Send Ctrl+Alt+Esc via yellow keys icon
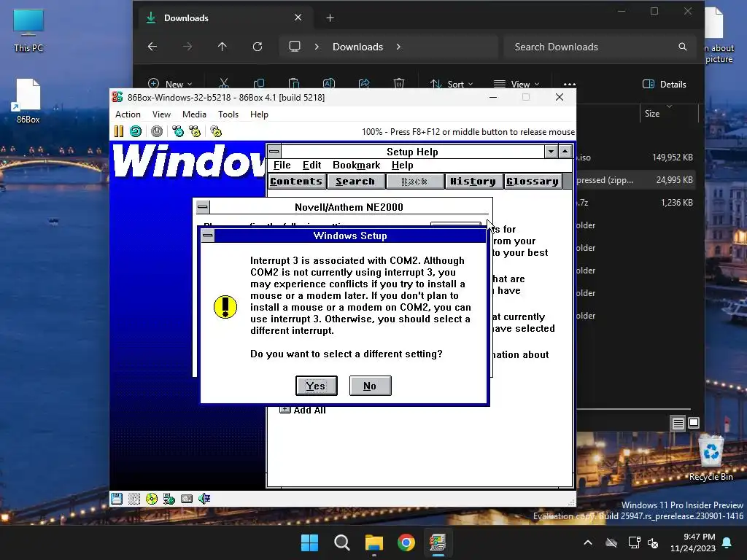Screen dimensions: 747x560 195,131
